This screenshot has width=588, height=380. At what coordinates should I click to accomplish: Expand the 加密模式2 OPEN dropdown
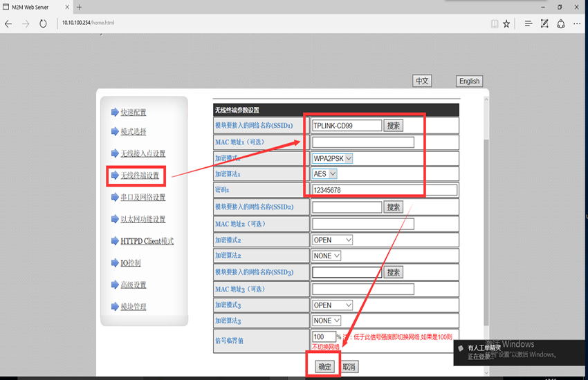(x=333, y=240)
